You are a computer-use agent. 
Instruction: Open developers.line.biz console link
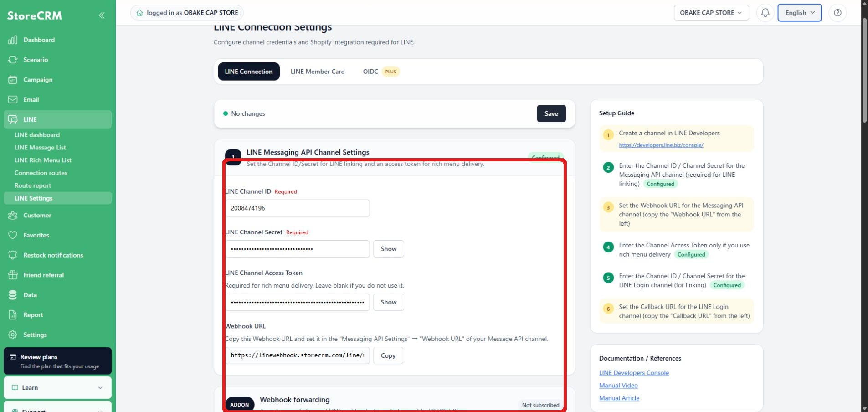coord(661,145)
